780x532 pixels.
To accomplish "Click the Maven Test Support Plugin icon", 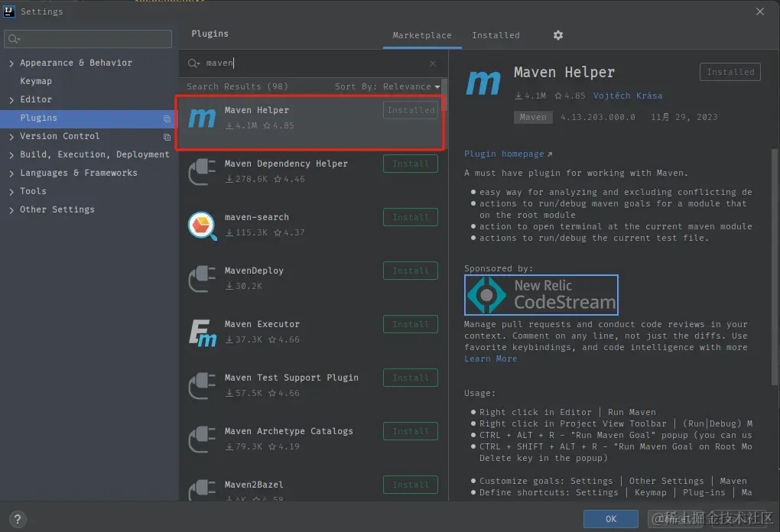I will (202, 385).
